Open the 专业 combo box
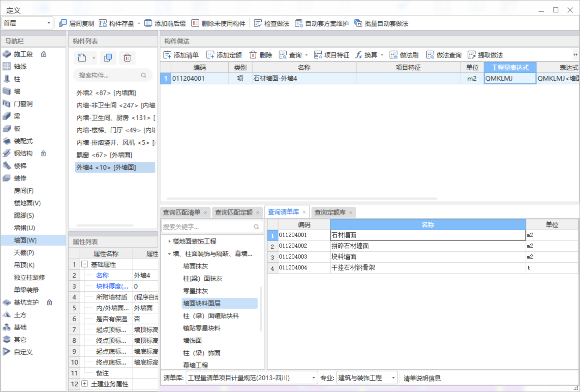Image resolution: width=580 pixels, height=392 pixels. pyautogui.click(x=367, y=378)
